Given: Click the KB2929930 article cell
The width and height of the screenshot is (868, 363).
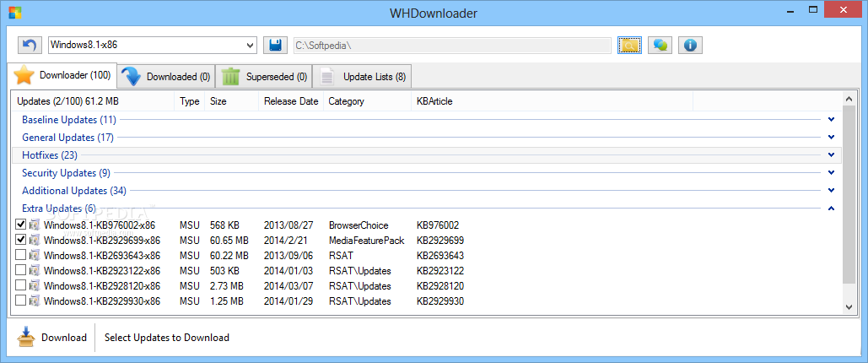Looking at the screenshot, I should point(440,301).
